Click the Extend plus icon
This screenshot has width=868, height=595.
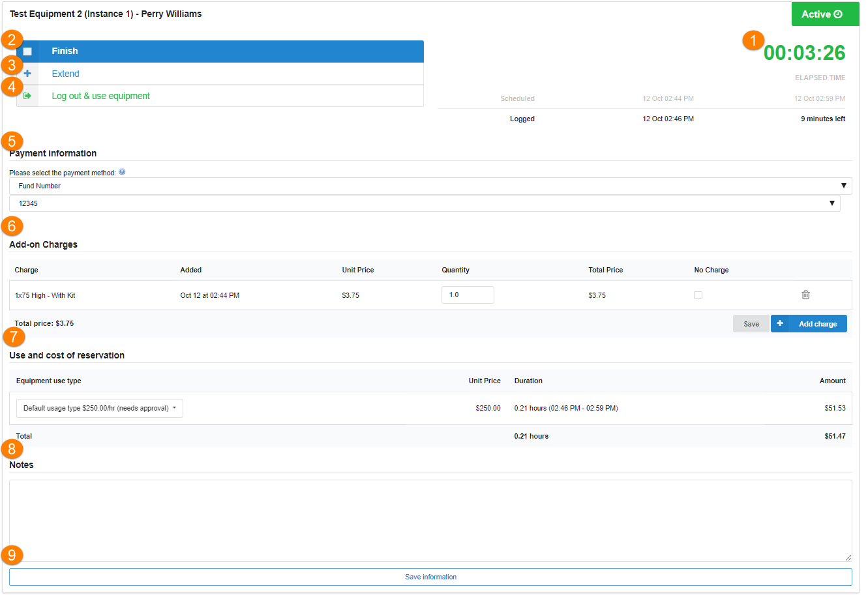[27, 74]
